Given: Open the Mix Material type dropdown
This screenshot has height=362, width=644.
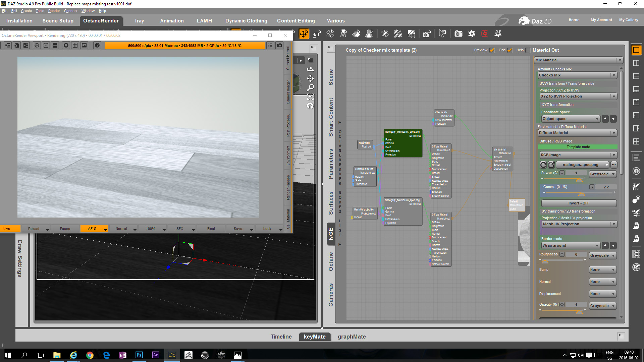Looking at the screenshot, I should click(x=579, y=60).
